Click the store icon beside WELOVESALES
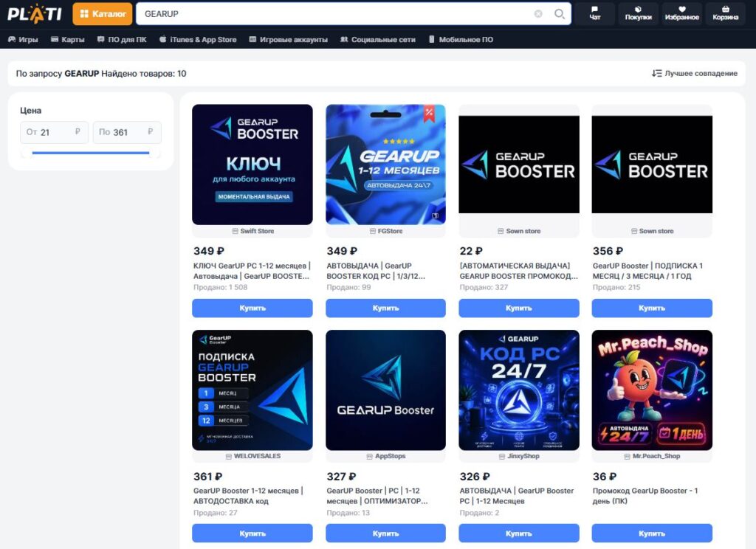This screenshot has width=756, height=549. tap(229, 456)
